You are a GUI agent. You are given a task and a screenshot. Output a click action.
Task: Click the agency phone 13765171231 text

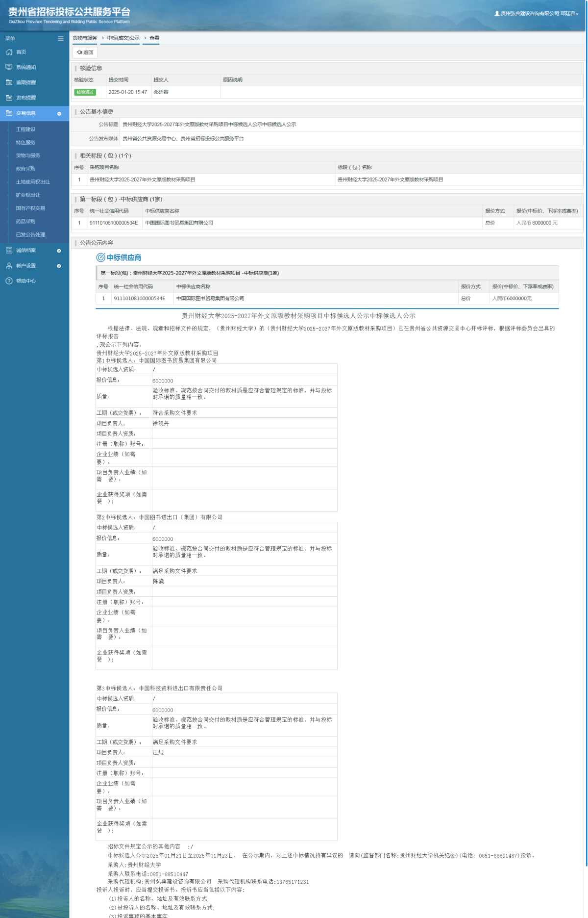(x=293, y=882)
